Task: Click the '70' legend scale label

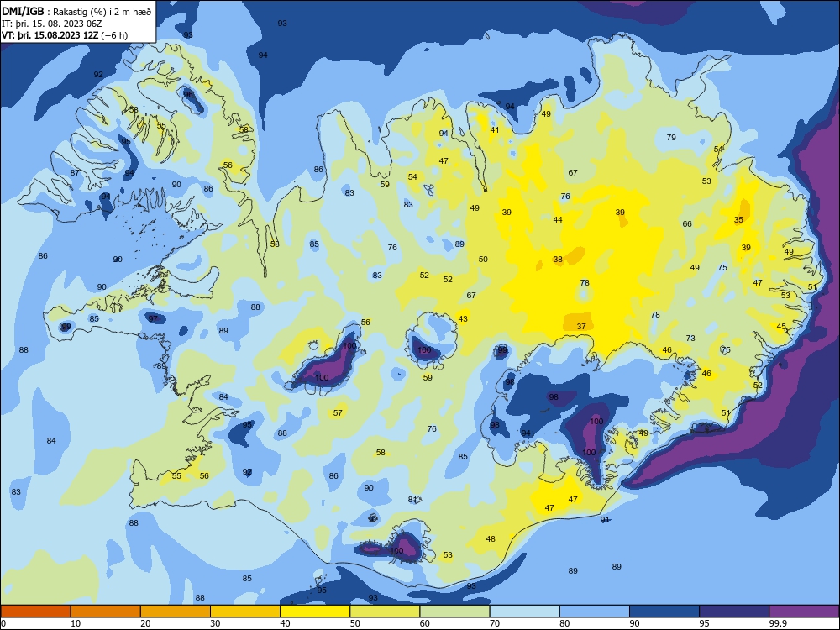Action: tap(495, 623)
